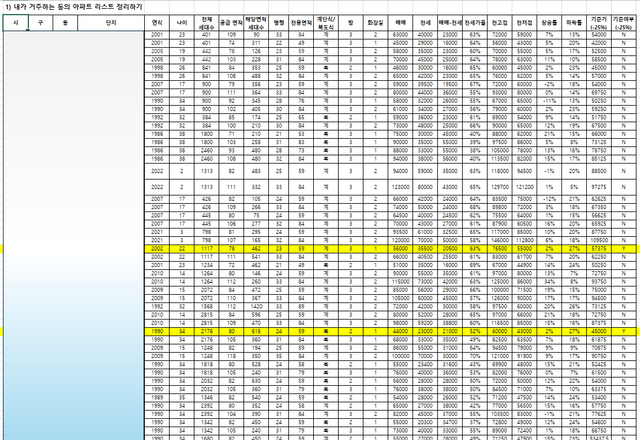Image resolution: width=640 pixels, height=440 pixels.
Task: Click the 기준가 value 97275
Action: click(599, 187)
